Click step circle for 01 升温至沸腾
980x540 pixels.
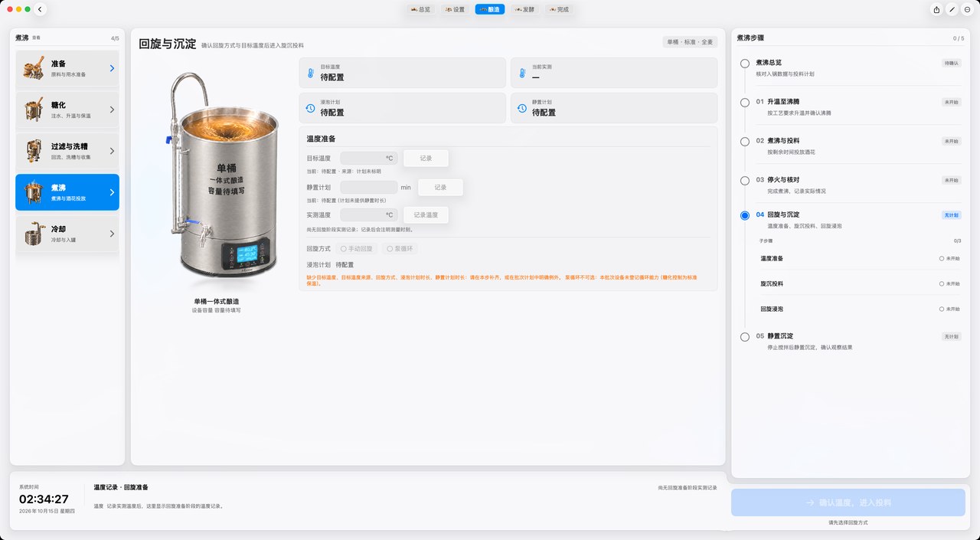(745, 102)
